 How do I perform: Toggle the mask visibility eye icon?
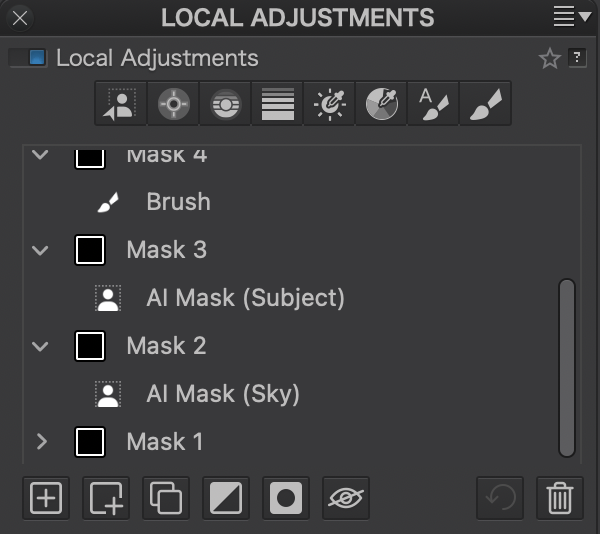[346, 497]
